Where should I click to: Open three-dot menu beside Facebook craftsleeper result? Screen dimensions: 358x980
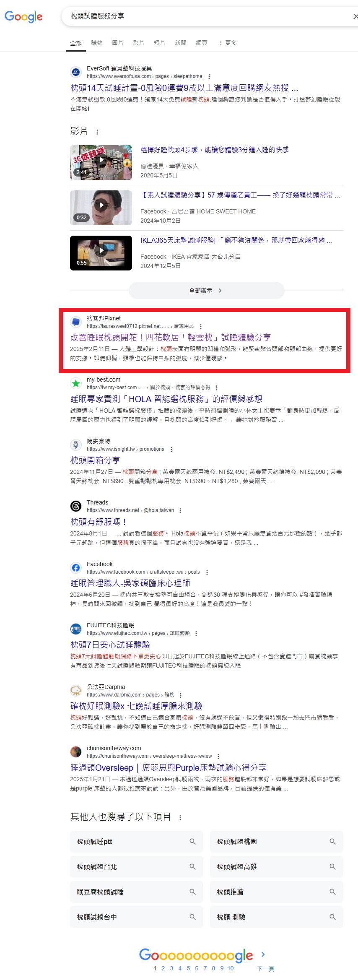click(207, 572)
